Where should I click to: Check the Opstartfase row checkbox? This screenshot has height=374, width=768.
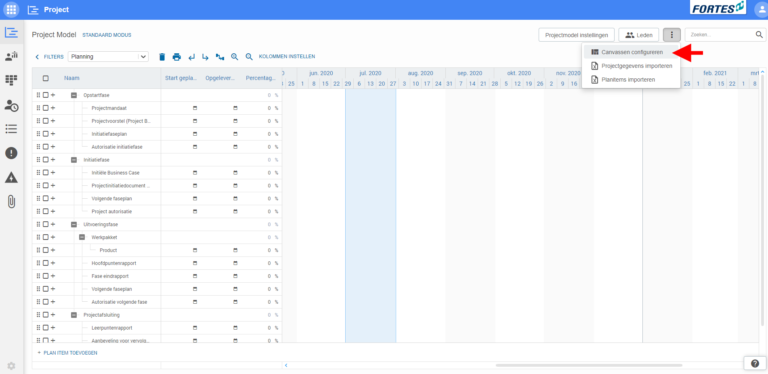tap(46, 95)
